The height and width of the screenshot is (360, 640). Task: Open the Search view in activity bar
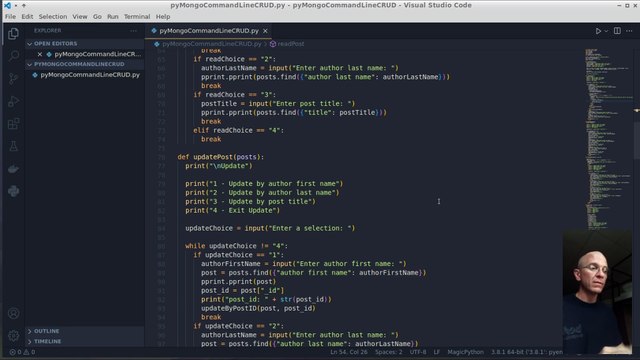click(x=13, y=56)
